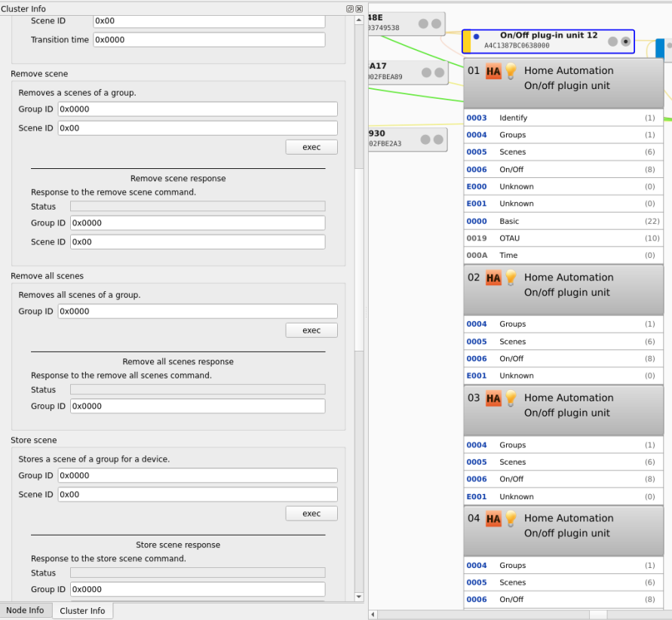The width and height of the screenshot is (672, 620).
Task: Select E001 Unknown cluster in endpoint 01
Action: [563, 204]
